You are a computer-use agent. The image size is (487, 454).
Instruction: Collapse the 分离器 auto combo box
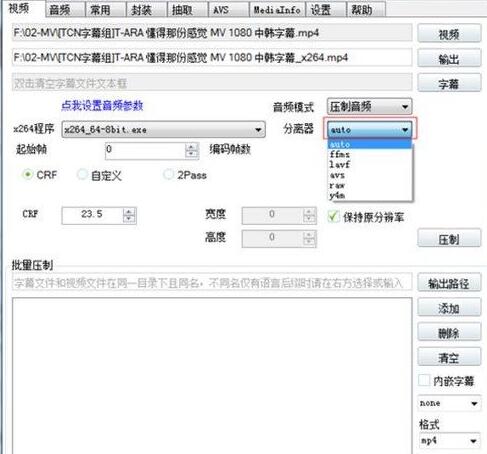pos(369,129)
